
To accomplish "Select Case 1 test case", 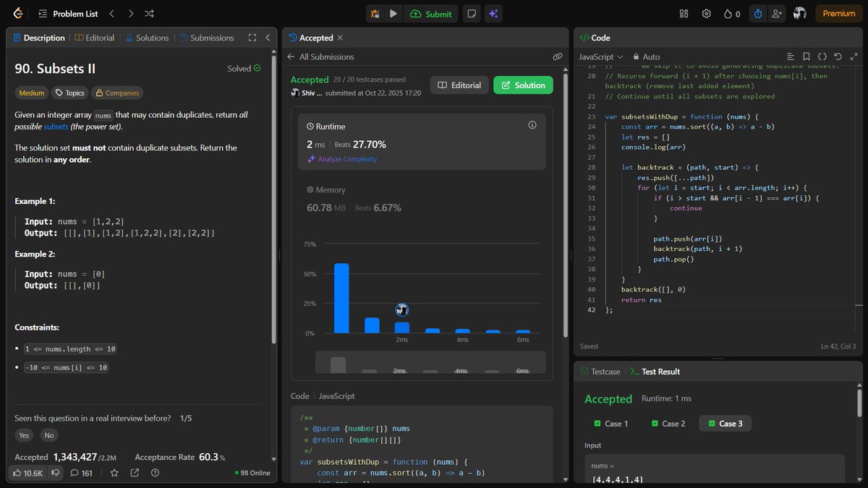I will 611,424.
